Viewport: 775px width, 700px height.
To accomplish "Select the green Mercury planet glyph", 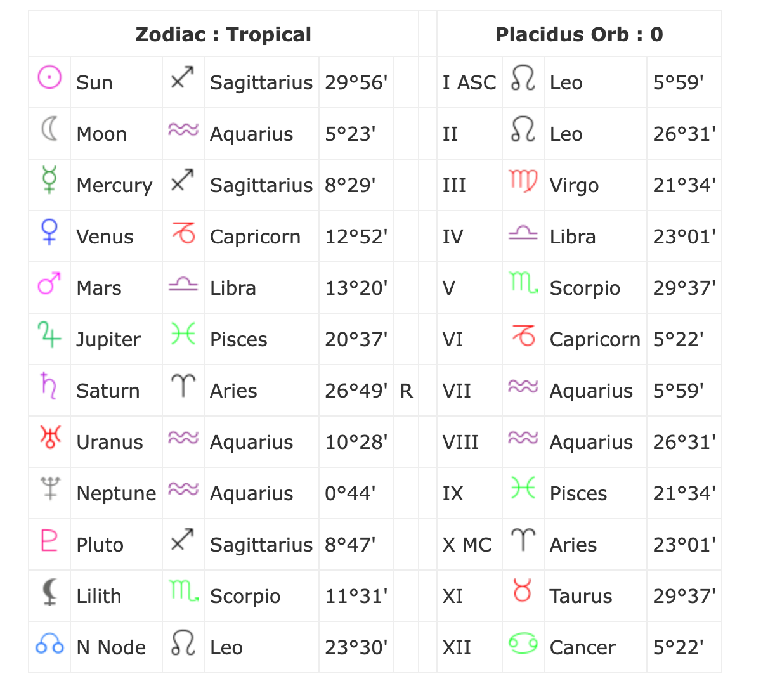I will click(x=49, y=179).
